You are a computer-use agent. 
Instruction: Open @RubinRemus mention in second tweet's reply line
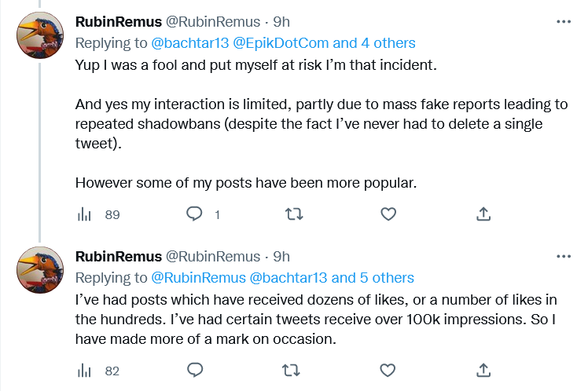(198, 278)
